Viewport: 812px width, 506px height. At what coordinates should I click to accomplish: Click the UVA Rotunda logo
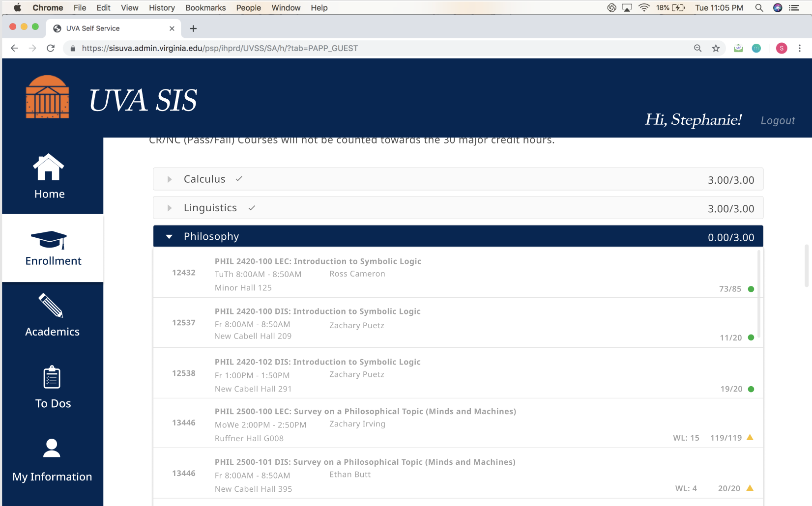pos(47,97)
